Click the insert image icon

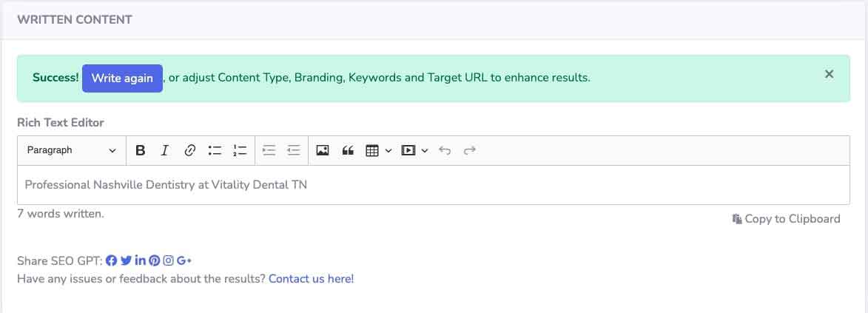[x=322, y=151]
